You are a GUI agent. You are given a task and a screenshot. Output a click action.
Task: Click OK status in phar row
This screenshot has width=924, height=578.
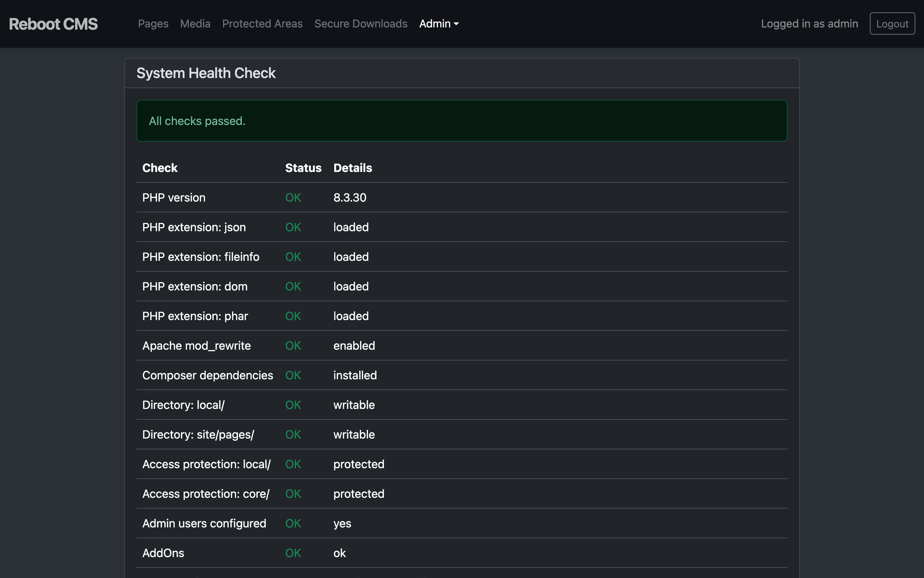pyautogui.click(x=293, y=316)
